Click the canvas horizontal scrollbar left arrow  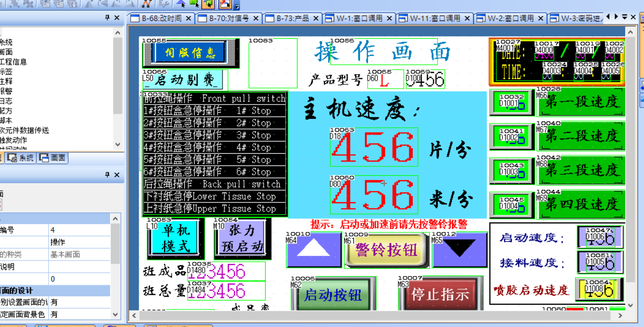(133, 316)
